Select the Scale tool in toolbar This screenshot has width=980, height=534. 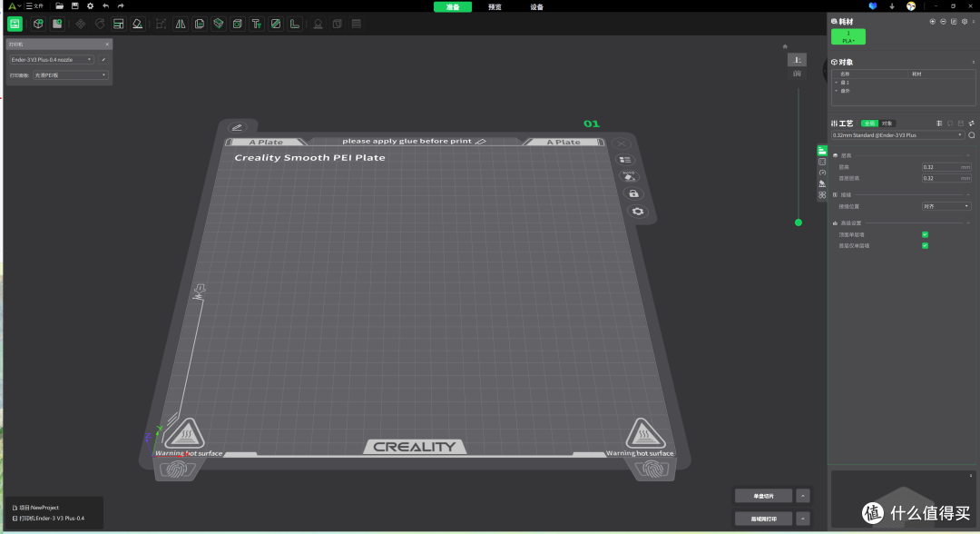pyautogui.click(x=161, y=24)
